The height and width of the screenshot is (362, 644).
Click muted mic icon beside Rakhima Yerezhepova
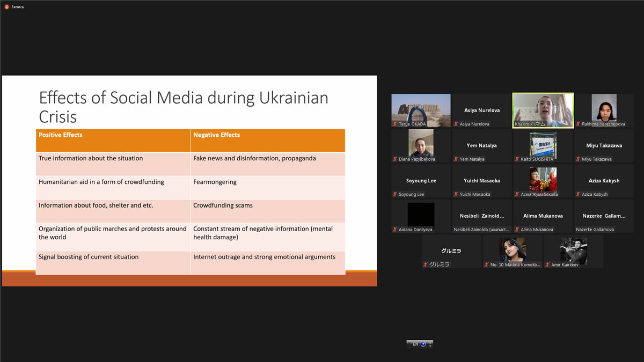578,124
